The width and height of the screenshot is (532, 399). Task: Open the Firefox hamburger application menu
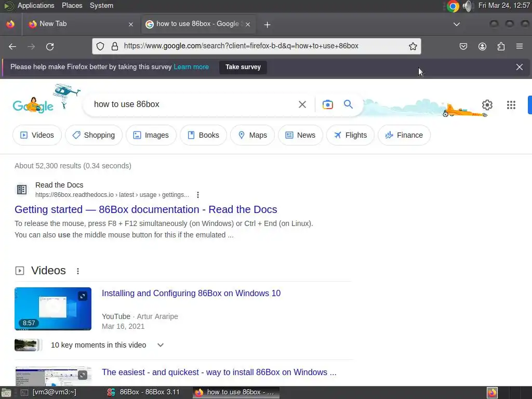(x=519, y=46)
